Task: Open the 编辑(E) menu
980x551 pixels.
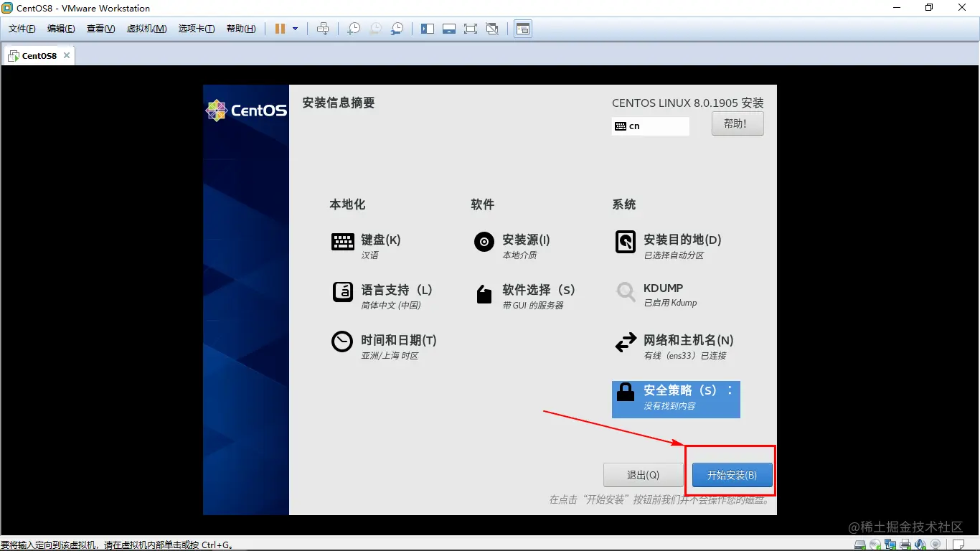Action: 61,29
